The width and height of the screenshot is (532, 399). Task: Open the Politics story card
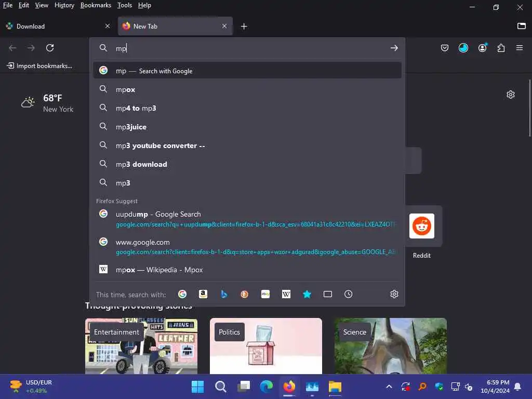point(265,345)
